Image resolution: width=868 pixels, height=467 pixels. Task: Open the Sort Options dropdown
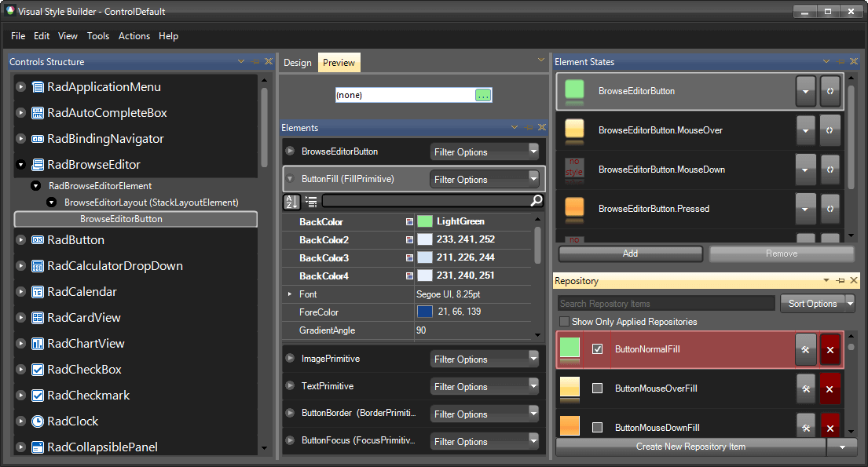[817, 303]
